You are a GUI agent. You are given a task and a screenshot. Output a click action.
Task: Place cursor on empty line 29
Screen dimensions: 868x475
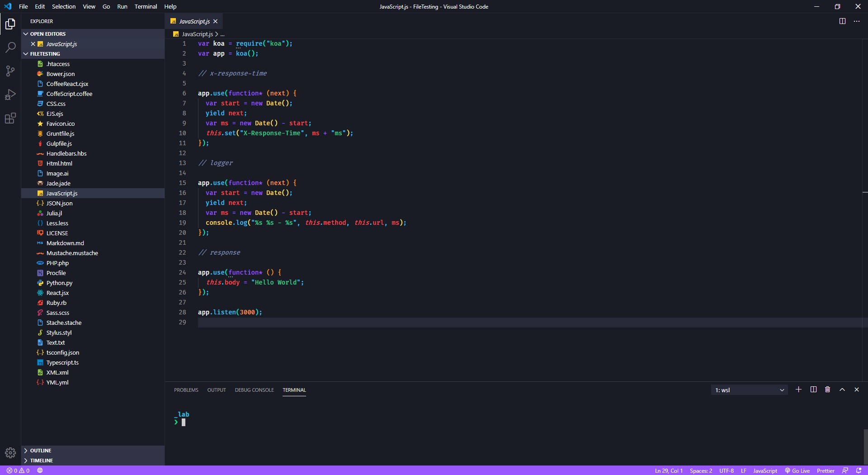click(529, 322)
